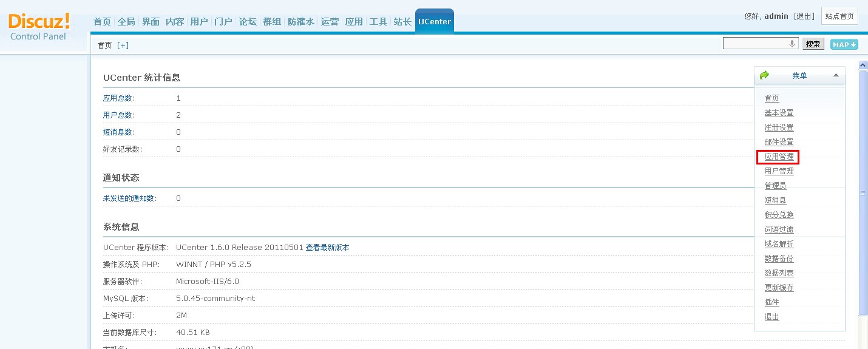868x349 pixels.
Task: Open 管理员 in the side menu
Action: pyautogui.click(x=775, y=186)
